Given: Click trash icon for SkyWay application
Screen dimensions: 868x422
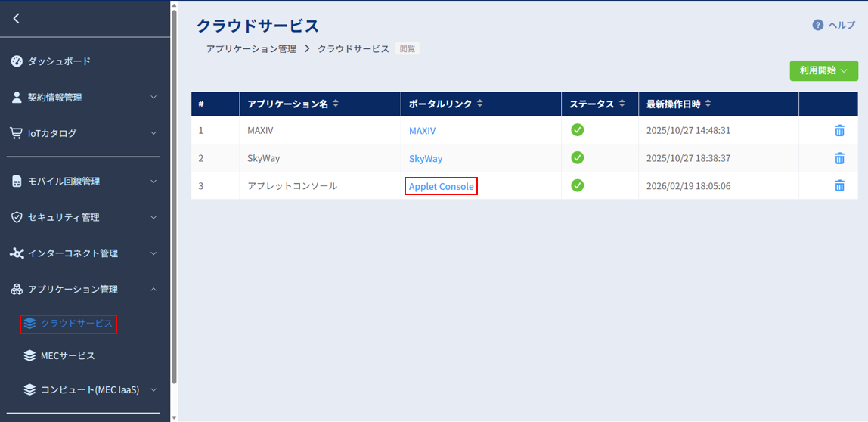Looking at the screenshot, I should pos(839,158).
